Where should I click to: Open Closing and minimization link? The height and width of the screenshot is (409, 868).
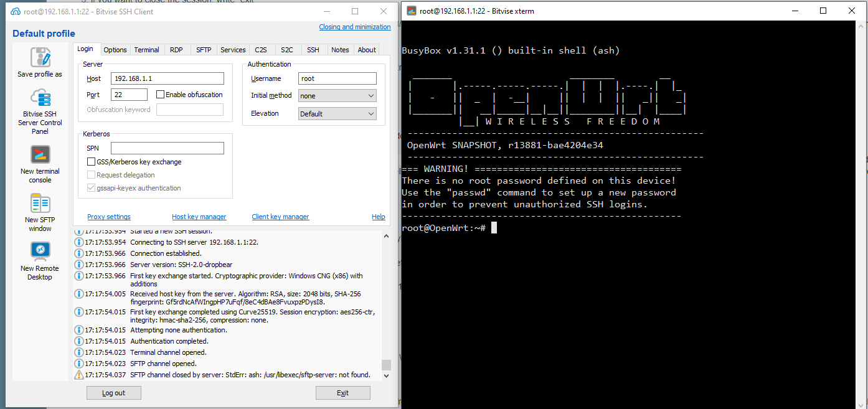tap(354, 27)
